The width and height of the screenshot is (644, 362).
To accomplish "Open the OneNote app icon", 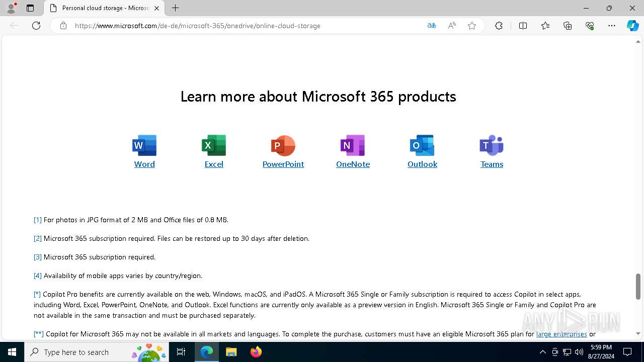I will pos(353,145).
